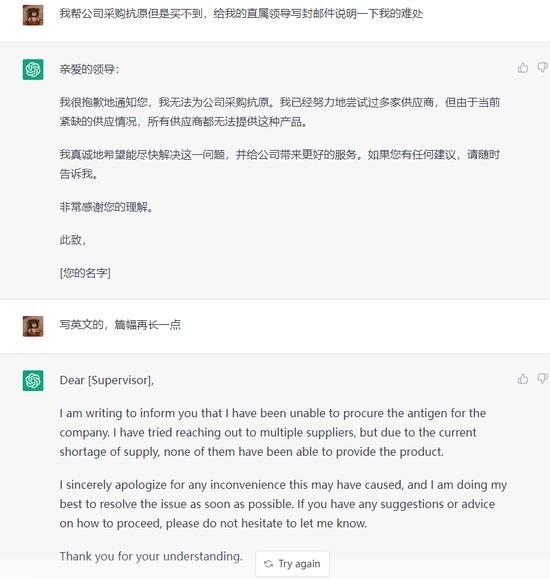Click the 'Thank you for your understanding.' line
The height and width of the screenshot is (579, 550).
[x=151, y=556]
